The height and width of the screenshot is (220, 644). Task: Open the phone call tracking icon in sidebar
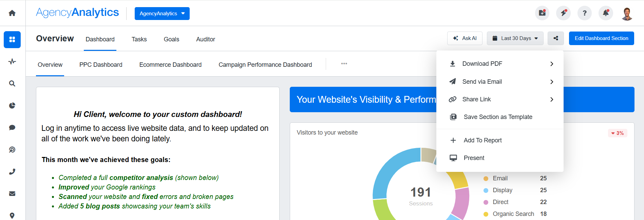click(x=12, y=172)
